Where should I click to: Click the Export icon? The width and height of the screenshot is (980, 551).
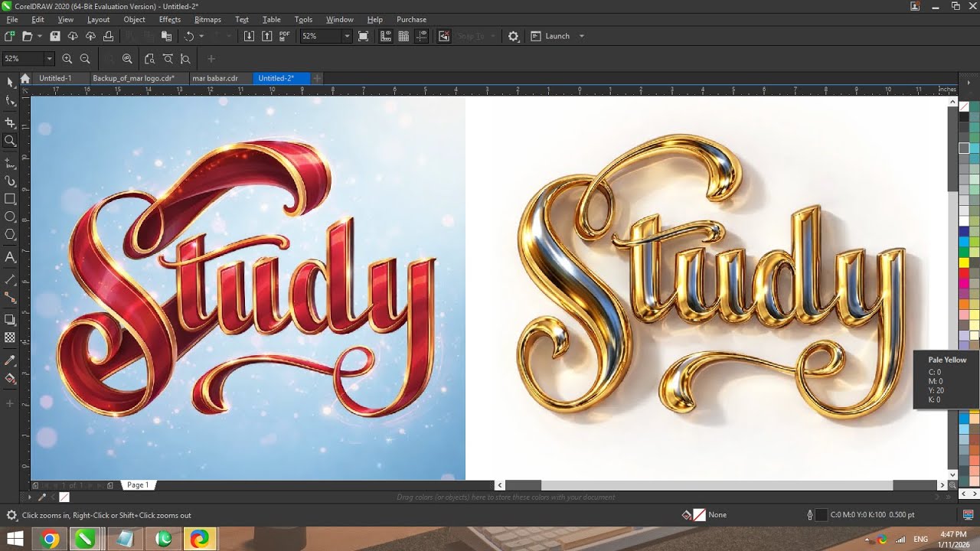(x=266, y=36)
